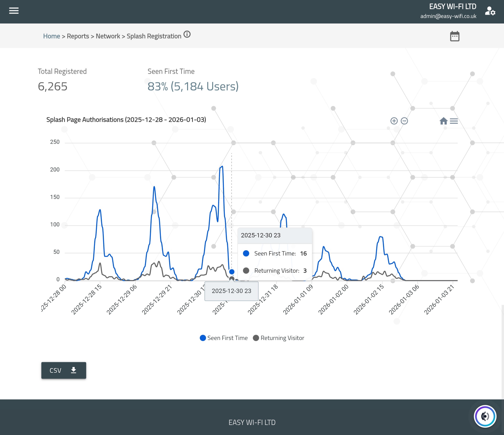Zoom in the chart with plus icon
Screen dimensions: 504x435
394,121
